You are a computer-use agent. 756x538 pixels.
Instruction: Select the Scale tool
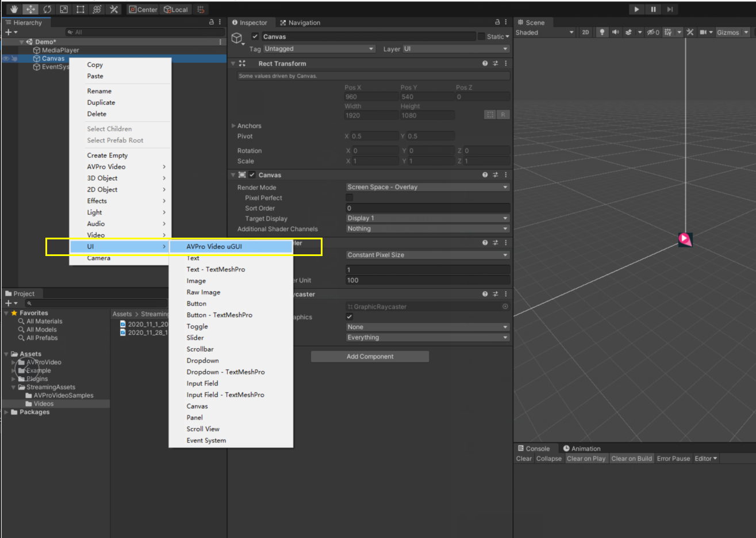pos(64,9)
